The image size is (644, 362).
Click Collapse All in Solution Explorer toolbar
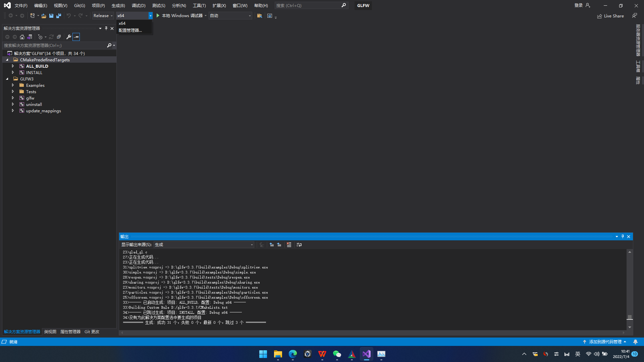(59, 37)
